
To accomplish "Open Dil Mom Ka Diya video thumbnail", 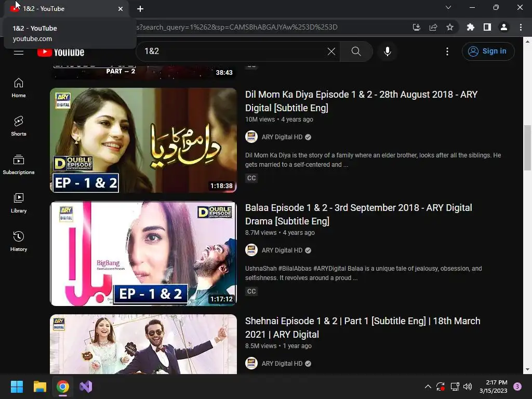I will 143,140.
